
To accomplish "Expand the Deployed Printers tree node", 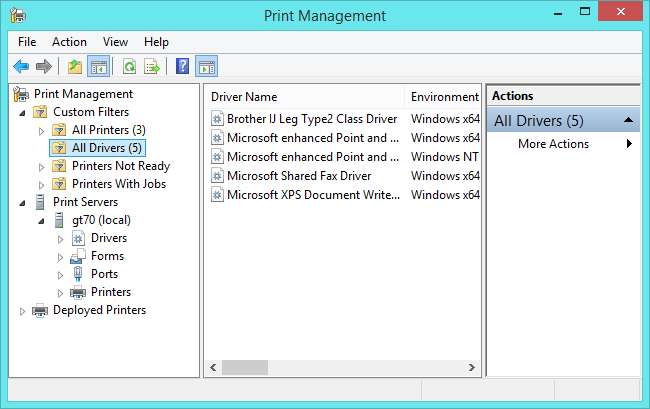I will 23,311.
